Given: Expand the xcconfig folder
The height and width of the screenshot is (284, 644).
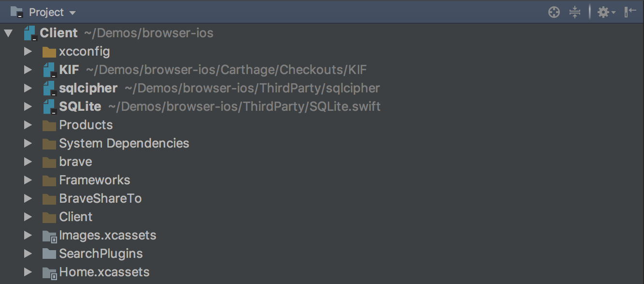Looking at the screenshot, I should pyautogui.click(x=28, y=52).
